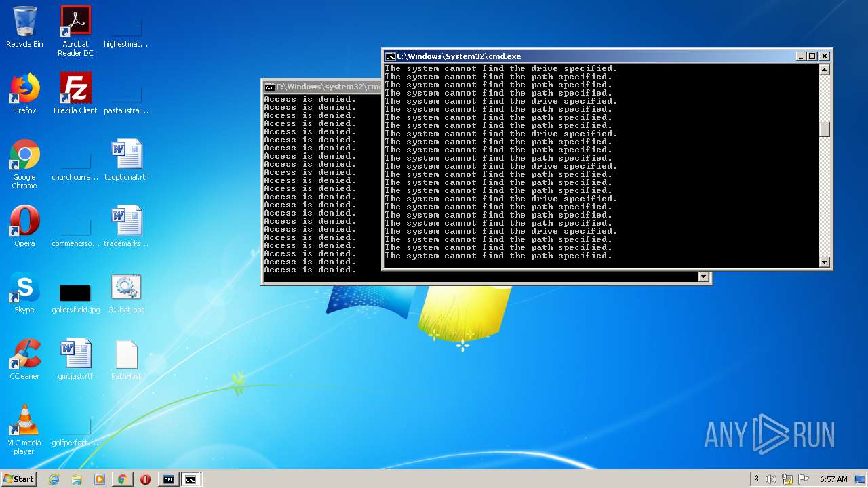This screenshot has height=488, width=868.
Task: Launch CCleaner desktop shortcut
Action: click(24, 360)
